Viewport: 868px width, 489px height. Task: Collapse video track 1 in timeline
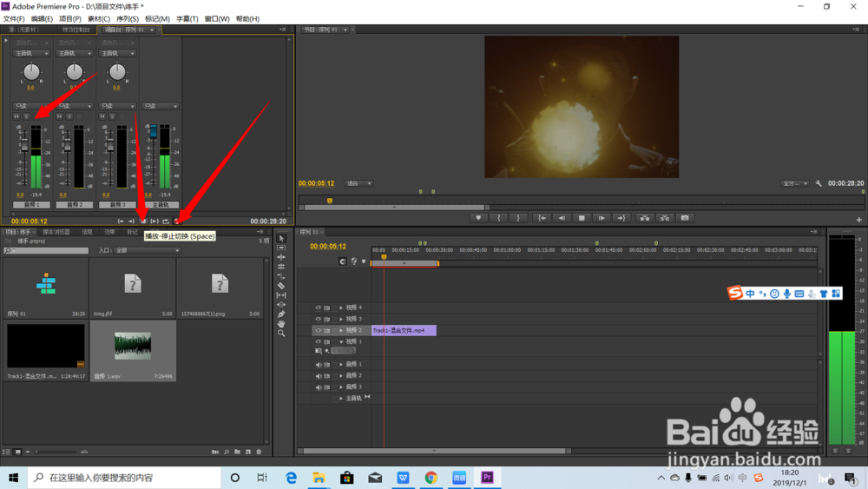click(341, 341)
